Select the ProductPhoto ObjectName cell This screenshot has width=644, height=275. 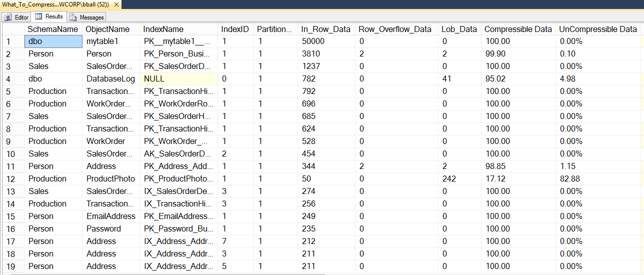(110, 179)
